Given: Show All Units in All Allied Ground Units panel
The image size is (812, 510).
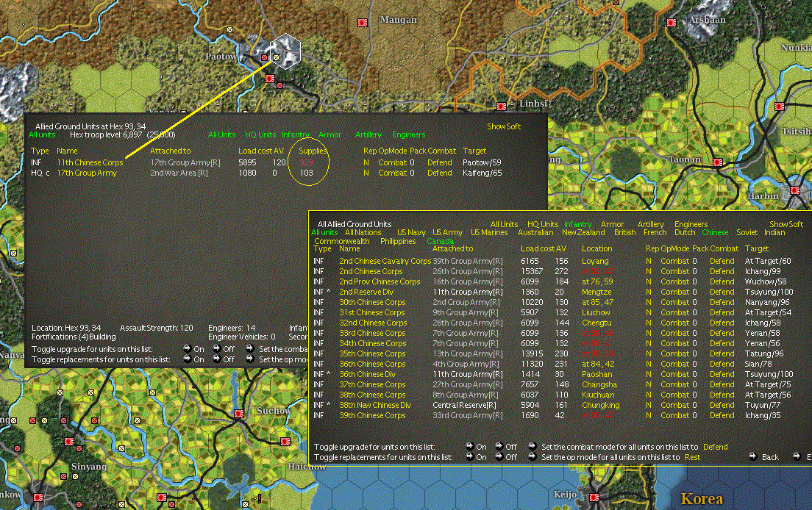Looking at the screenshot, I should pyautogui.click(x=504, y=224).
